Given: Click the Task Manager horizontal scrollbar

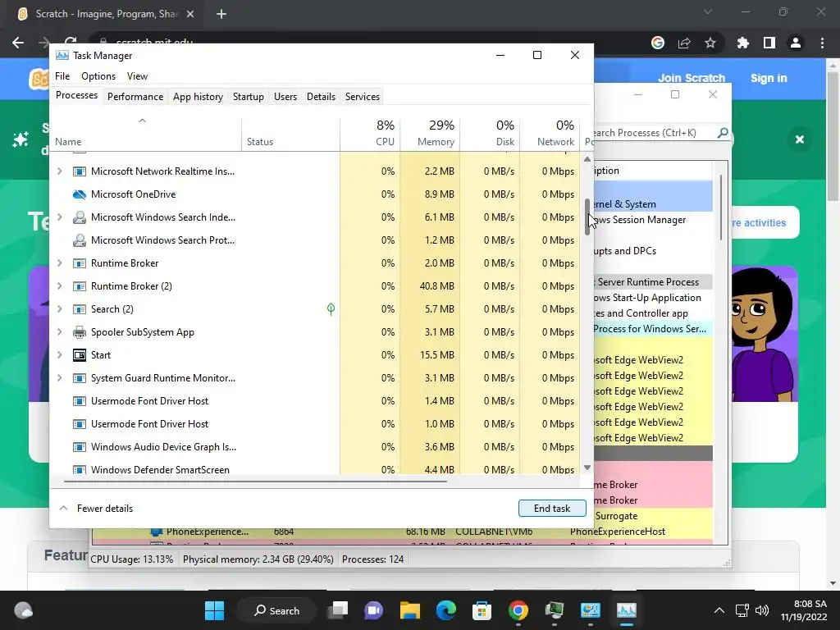Looking at the screenshot, I should 255,482.
